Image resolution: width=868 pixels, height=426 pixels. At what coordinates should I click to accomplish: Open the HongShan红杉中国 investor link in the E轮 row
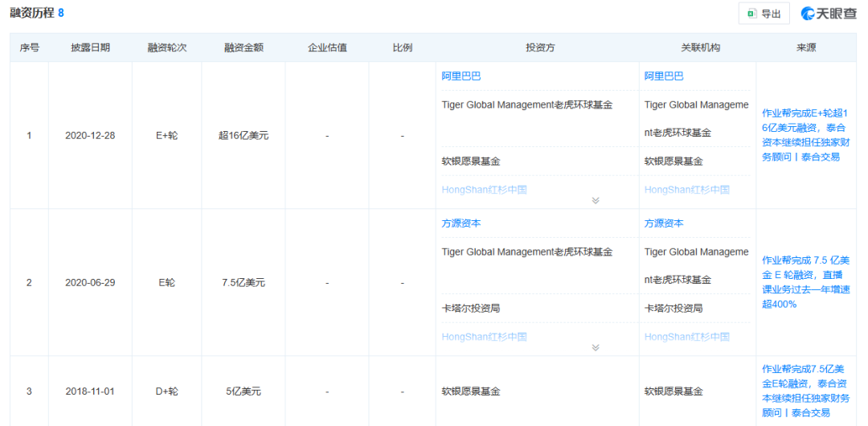tap(484, 336)
